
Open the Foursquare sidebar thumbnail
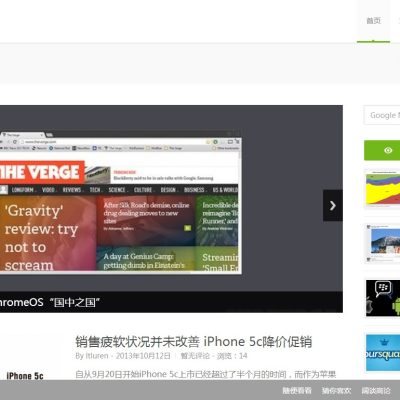pos(383,353)
